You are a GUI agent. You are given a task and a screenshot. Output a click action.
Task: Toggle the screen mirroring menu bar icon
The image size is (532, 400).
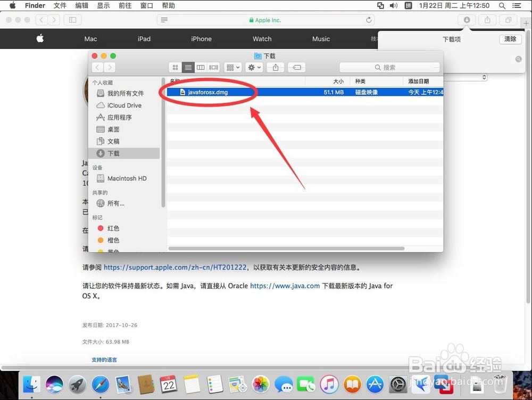pos(380,6)
